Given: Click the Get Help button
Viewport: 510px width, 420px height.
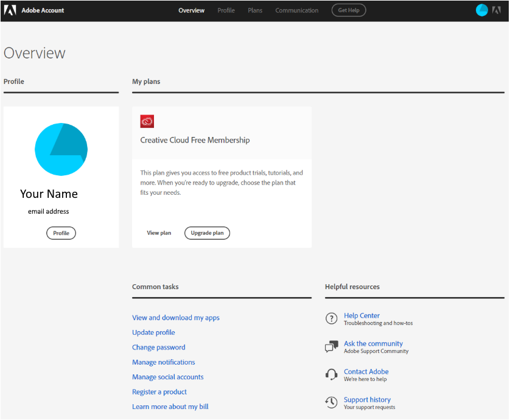Looking at the screenshot, I should tap(349, 10).
